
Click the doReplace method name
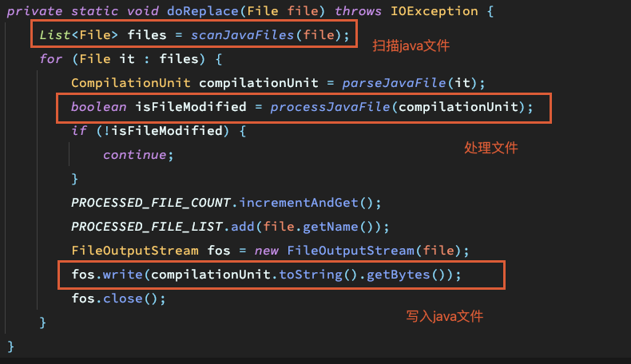click(203, 11)
